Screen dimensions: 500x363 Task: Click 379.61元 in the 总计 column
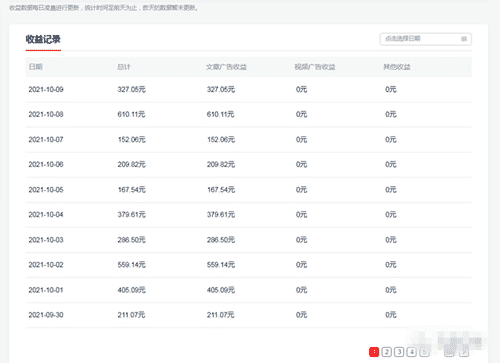point(132,214)
